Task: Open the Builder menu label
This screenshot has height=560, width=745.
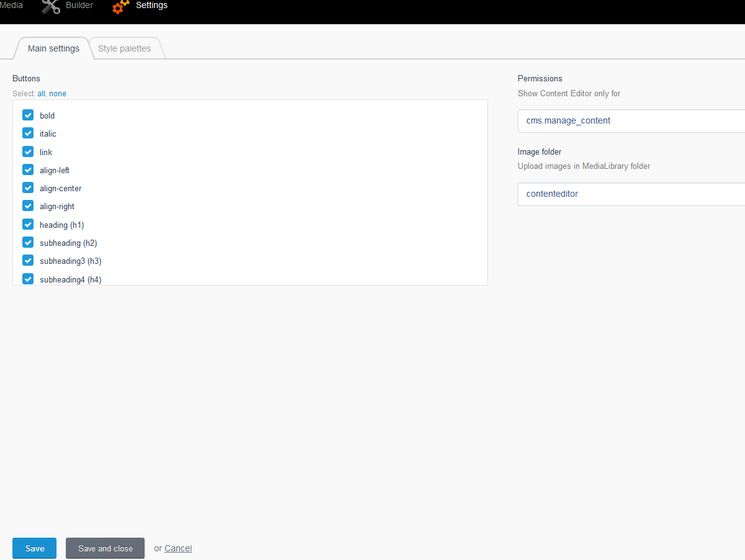Action: coord(79,5)
